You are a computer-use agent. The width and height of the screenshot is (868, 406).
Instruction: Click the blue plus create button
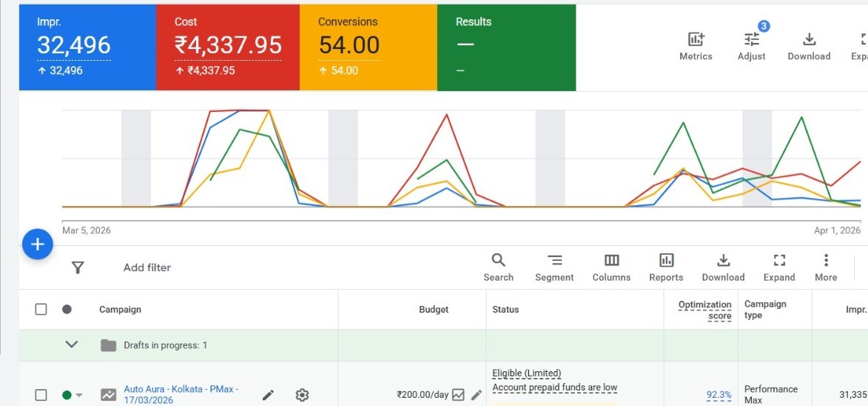(x=38, y=244)
